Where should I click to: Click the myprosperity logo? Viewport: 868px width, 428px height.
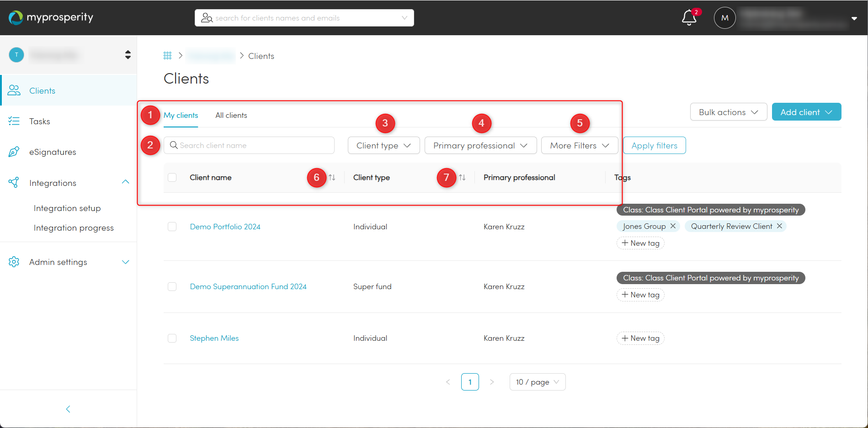click(51, 17)
